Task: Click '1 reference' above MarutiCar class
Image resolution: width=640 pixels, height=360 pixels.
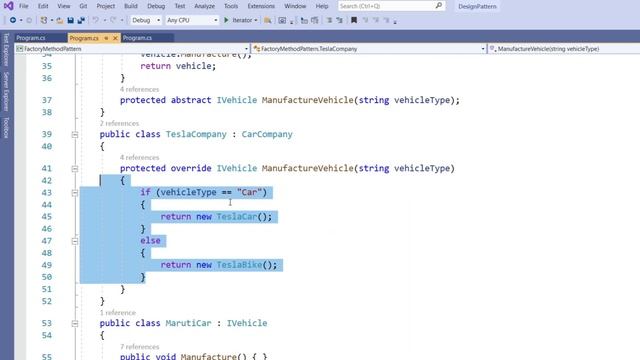Action: click(118, 313)
